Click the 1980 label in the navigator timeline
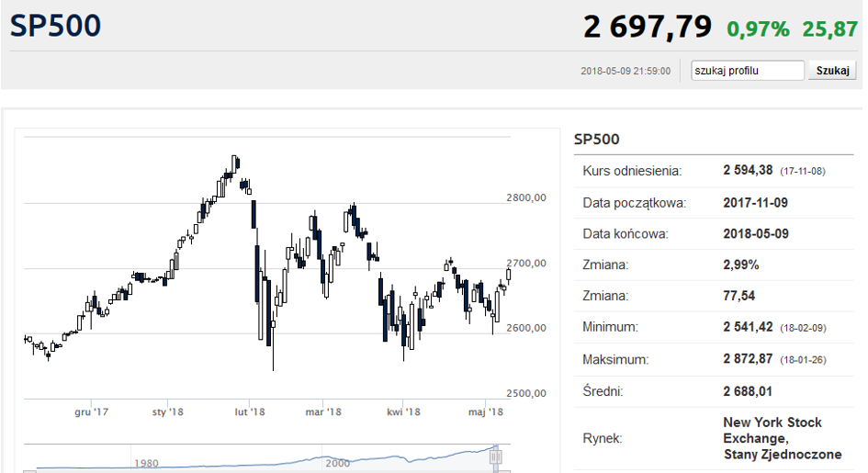This screenshot has height=473, width=868. click(147, 463)
